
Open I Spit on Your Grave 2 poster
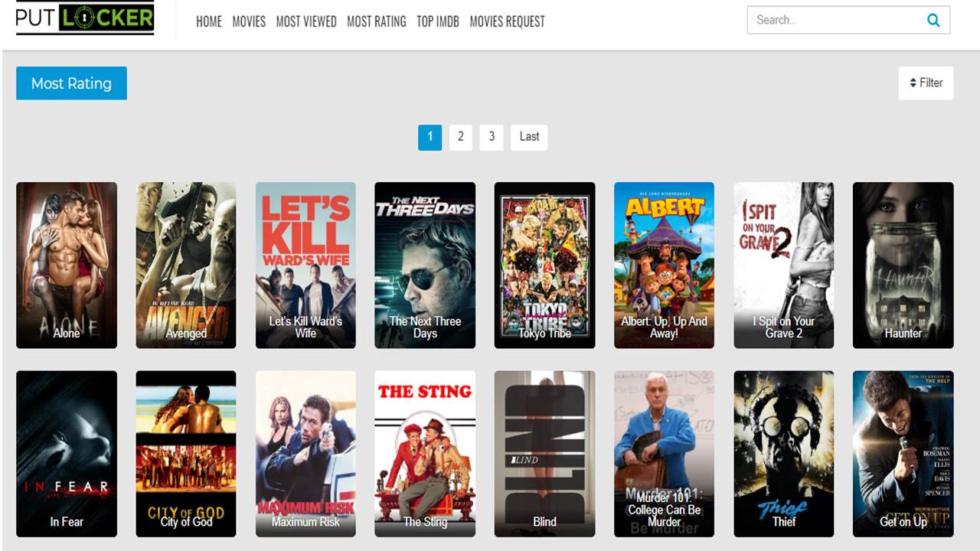784,265
